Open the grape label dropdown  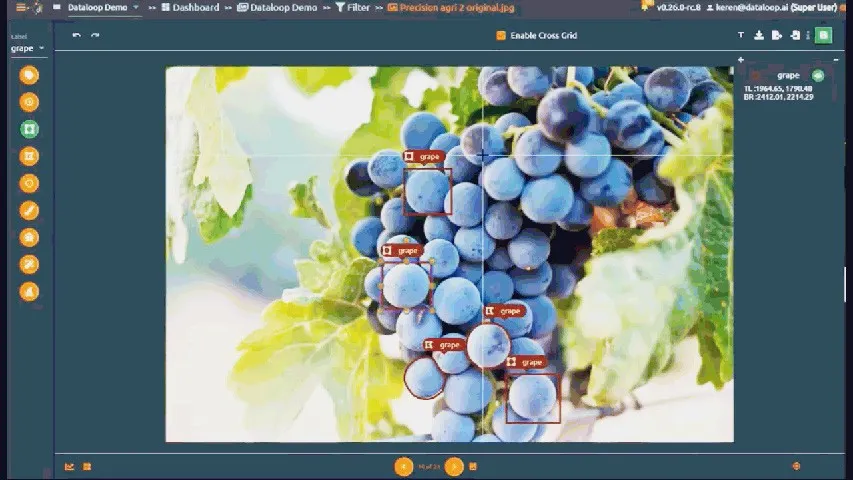(27, 48)
